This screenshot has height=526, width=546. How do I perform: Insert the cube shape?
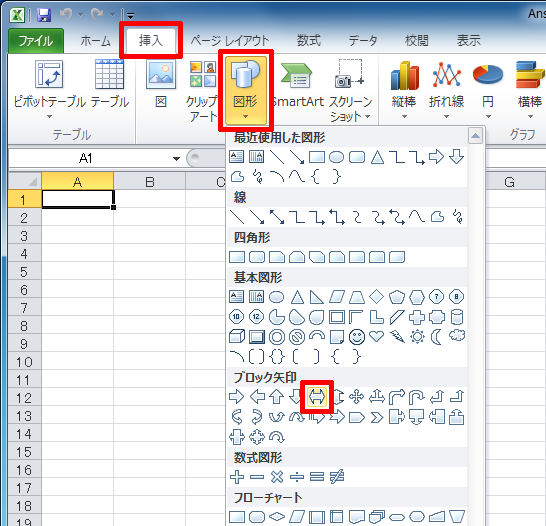coord(237,337)
